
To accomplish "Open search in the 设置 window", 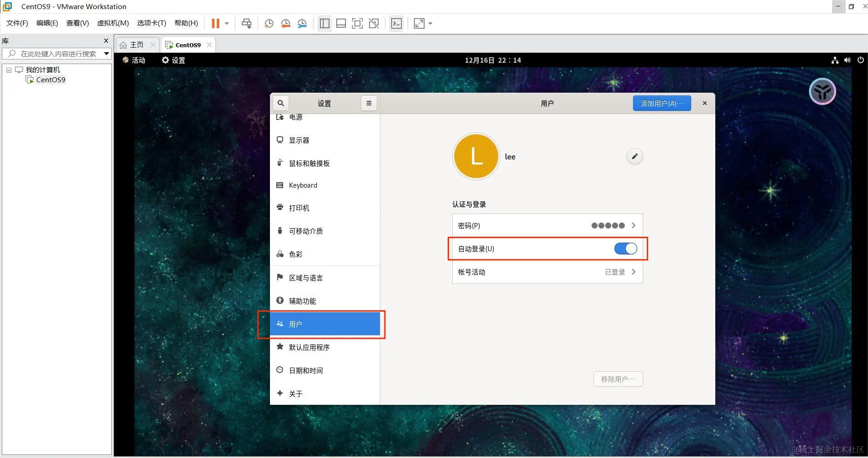I will (280, 103).
